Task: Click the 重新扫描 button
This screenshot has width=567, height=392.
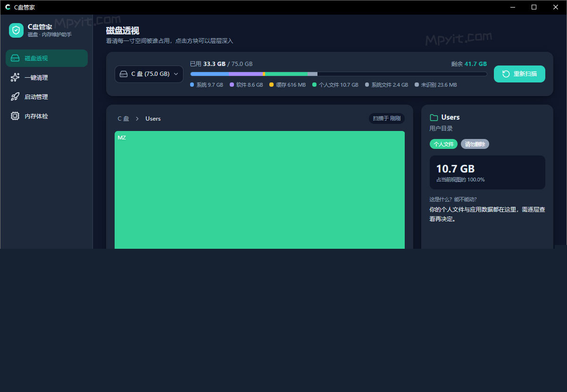Action: pos(519,74)
